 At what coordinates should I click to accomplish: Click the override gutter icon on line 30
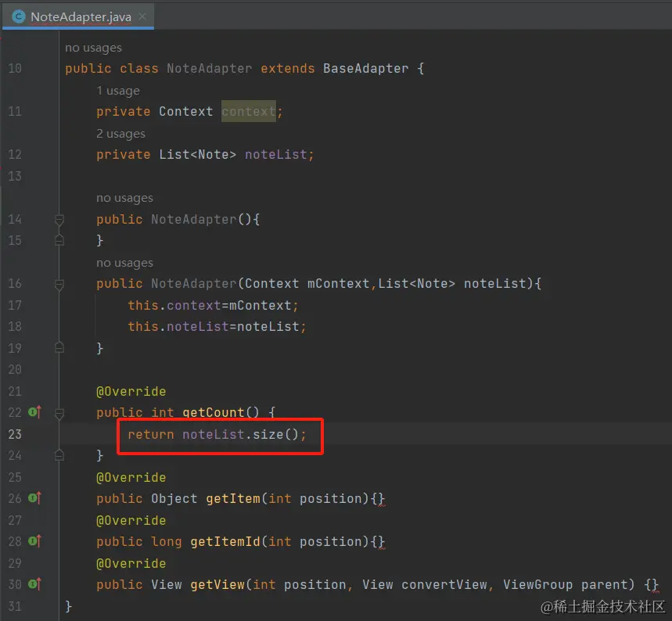click(x=34, y=584)
